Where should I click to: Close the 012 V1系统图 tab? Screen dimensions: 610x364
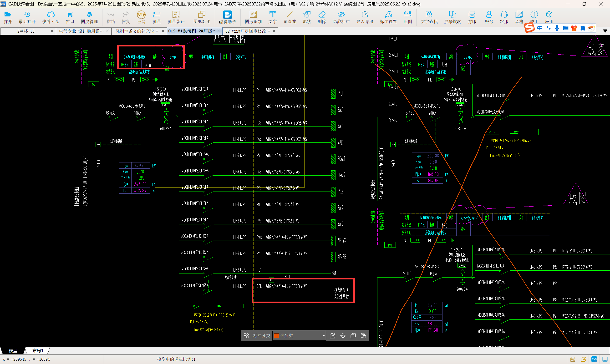tap(219, 31)
